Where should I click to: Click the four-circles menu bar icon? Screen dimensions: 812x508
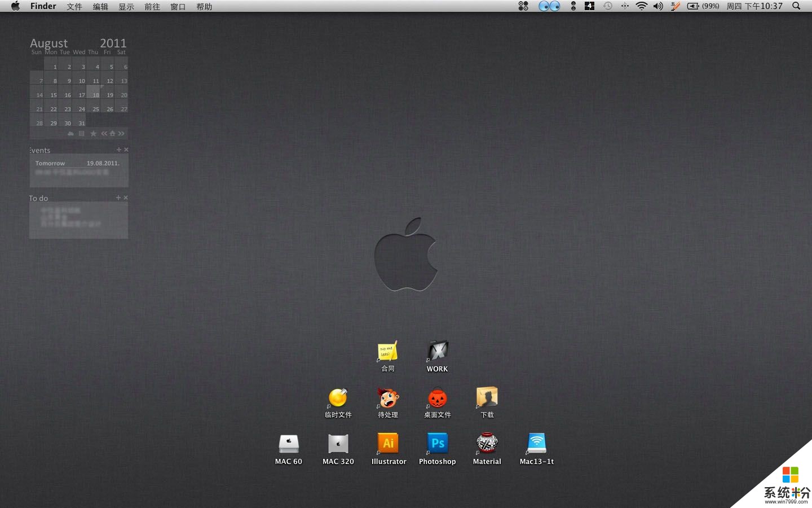tap(523, 6)
